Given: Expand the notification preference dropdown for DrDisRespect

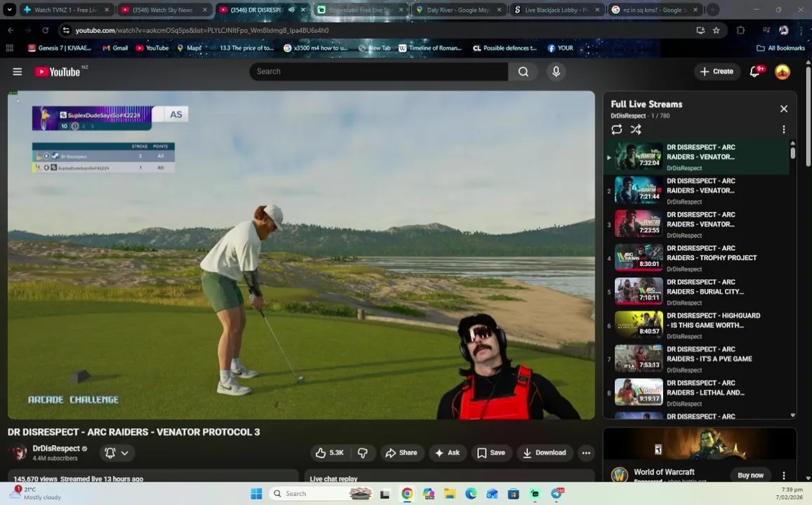Looking at the screenshot, I should [117, 452].
